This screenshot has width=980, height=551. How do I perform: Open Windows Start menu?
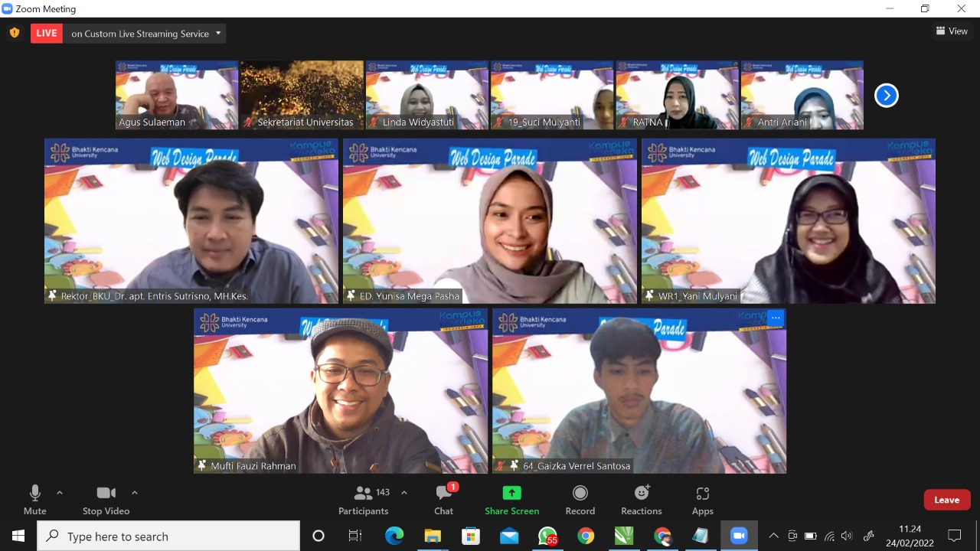pyautogui.click(x=18, y=536)
